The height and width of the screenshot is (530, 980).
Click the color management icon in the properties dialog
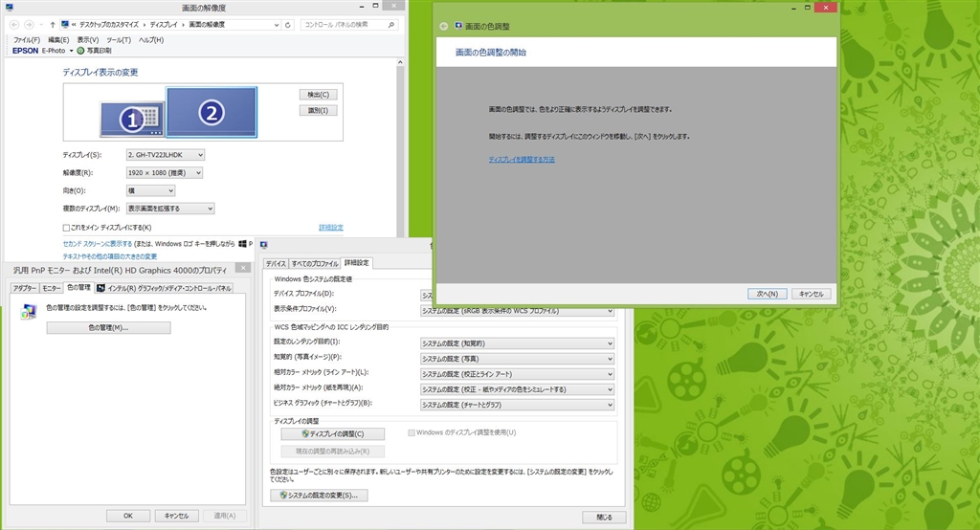(x=28, y=312)
